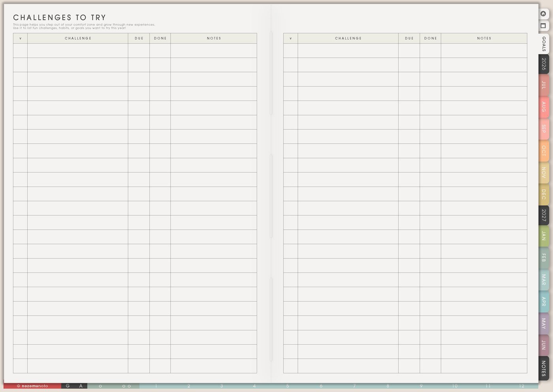Go to the NOV month tab
This screenshot has width=553, height=392.
[x=544, y=173]
